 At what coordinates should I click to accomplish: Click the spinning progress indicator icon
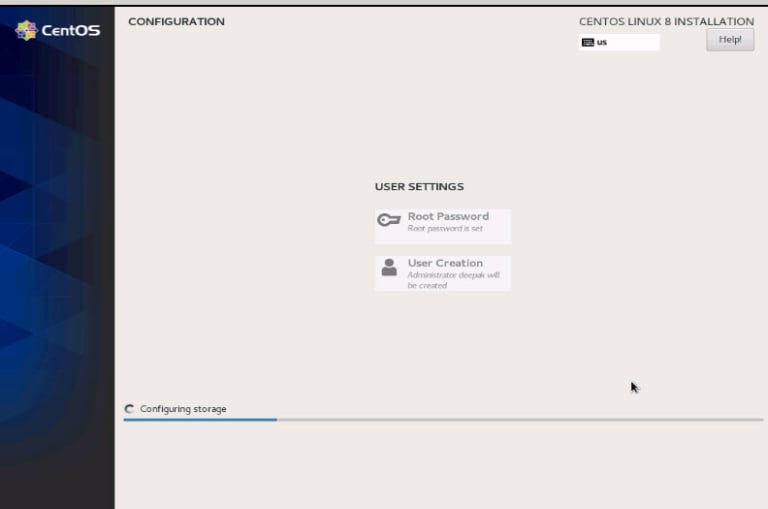[129, 409]
